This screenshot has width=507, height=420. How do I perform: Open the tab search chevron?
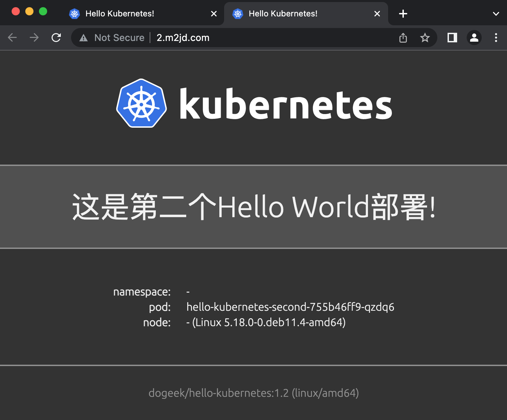tap(496, 14)
